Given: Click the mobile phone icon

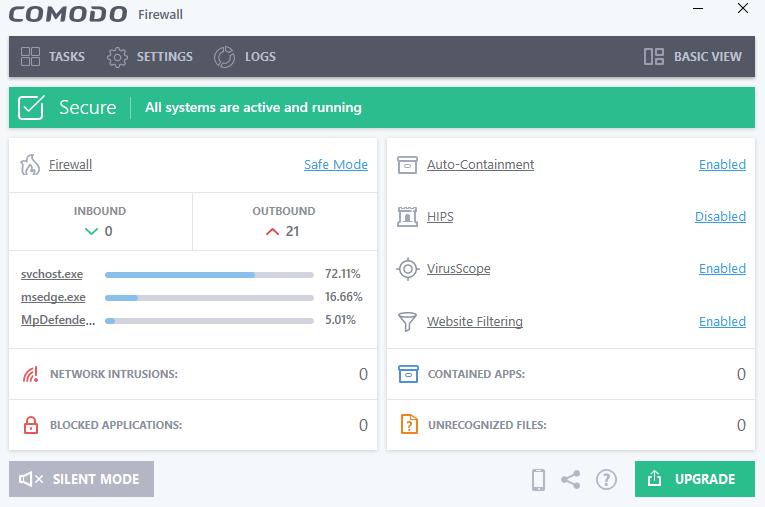Looking at the screenshot, I should pos(538,480).
